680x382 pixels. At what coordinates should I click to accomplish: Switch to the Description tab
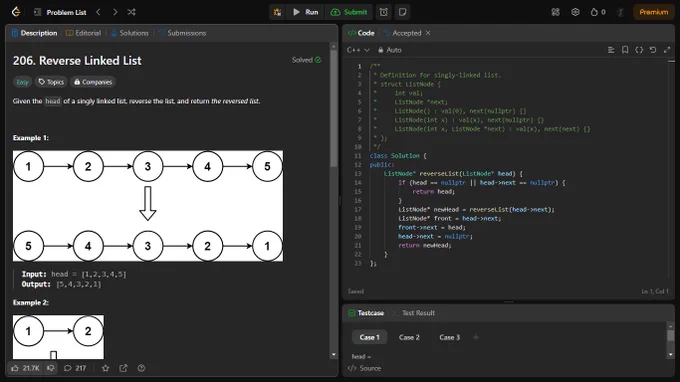(x=35, y=33)
